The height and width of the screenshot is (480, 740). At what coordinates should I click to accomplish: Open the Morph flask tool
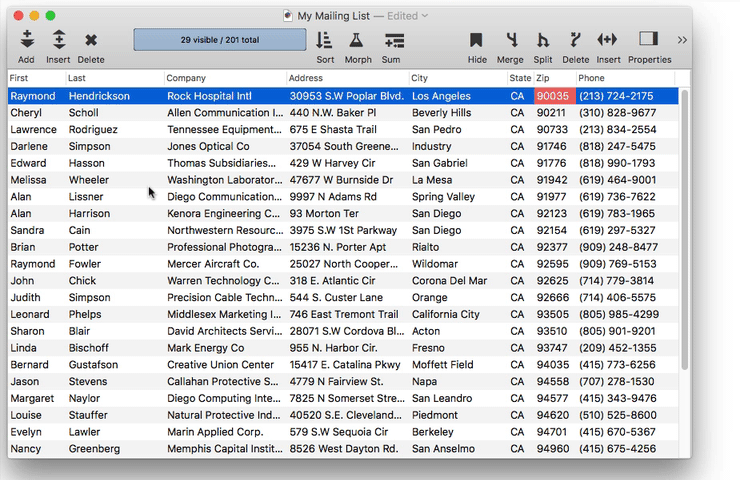(x=357, y=41)
